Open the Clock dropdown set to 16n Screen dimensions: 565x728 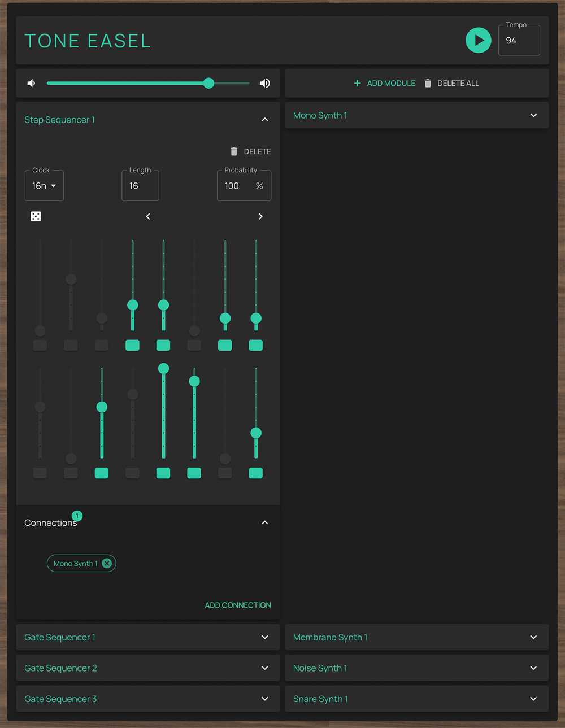44,185
